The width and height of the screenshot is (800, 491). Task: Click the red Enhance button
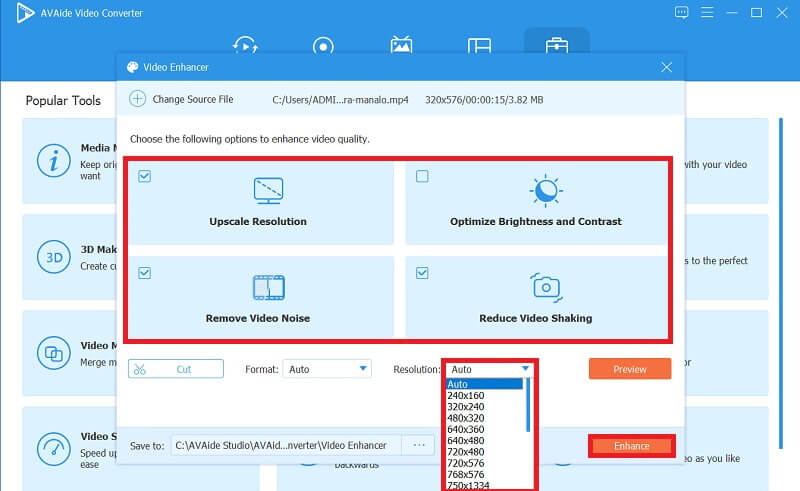coord(632,446)
